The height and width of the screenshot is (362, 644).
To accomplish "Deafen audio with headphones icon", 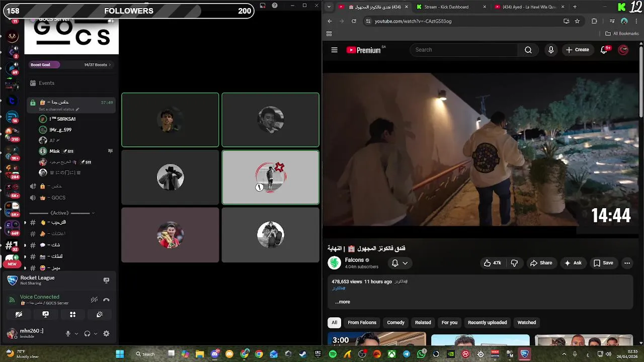I will click(87, 333).
